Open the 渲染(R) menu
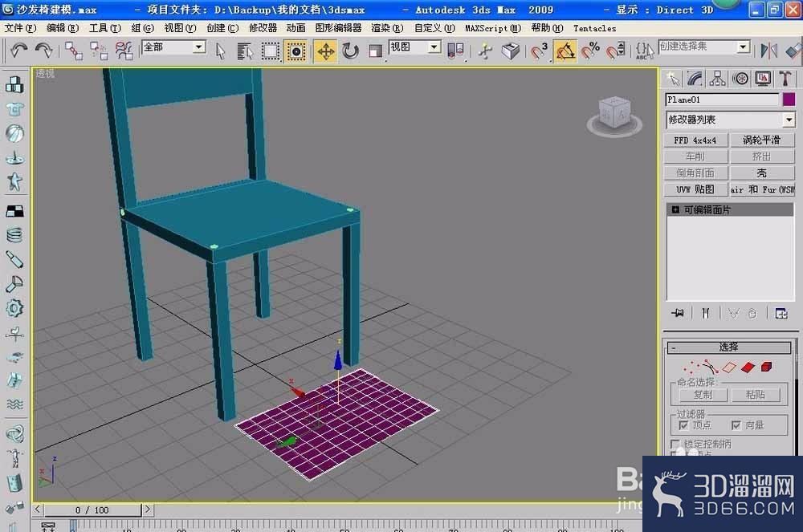This screenshot has height=532, width=803. point(387,28)
